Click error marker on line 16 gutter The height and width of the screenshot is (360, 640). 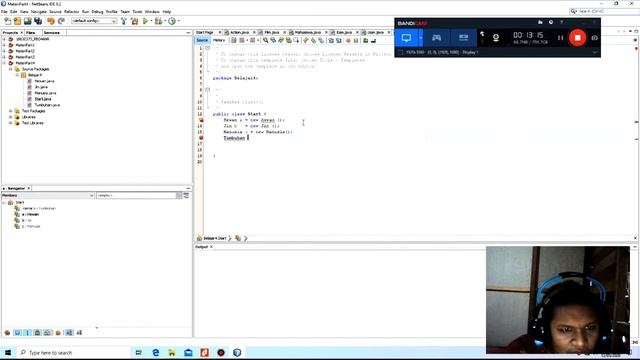click(200, 138)
